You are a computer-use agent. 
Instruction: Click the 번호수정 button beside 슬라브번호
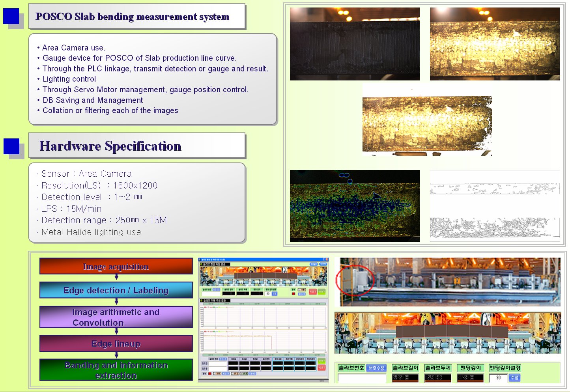click(x=376, y=368)
